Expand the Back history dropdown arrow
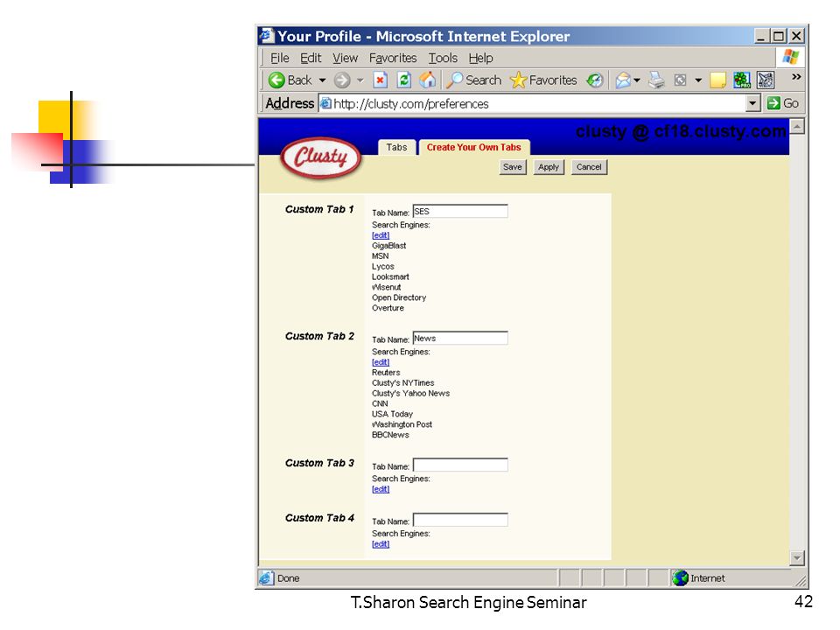 pos(322,80)
